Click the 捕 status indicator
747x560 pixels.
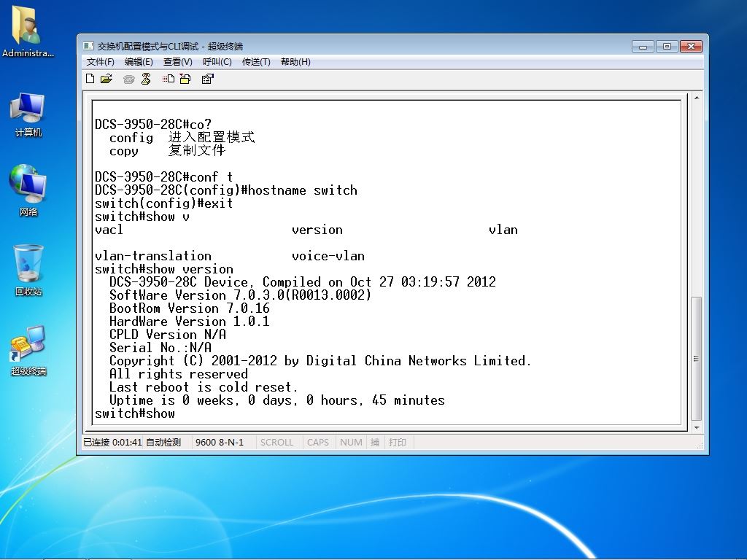375,443
